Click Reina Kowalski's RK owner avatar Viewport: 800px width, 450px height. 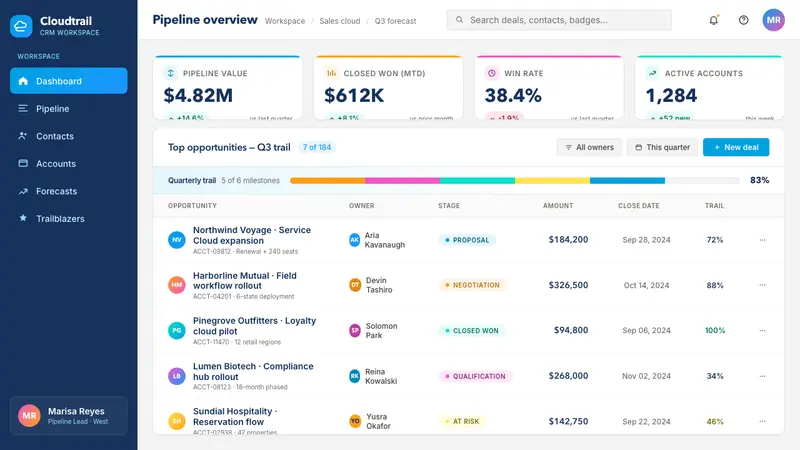(x=355, y=376)
